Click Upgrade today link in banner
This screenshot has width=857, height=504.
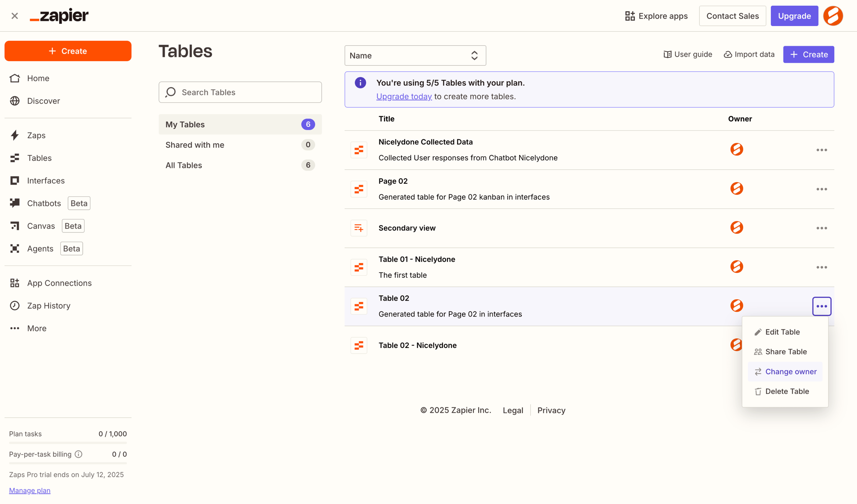(x=404, y=96)
